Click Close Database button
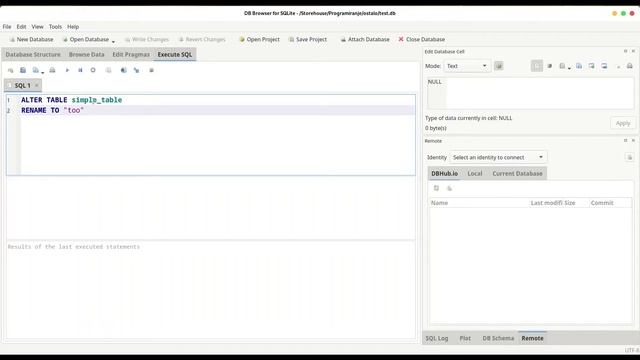The width and height of the screenshot is (640, 360). click(422, 39)
